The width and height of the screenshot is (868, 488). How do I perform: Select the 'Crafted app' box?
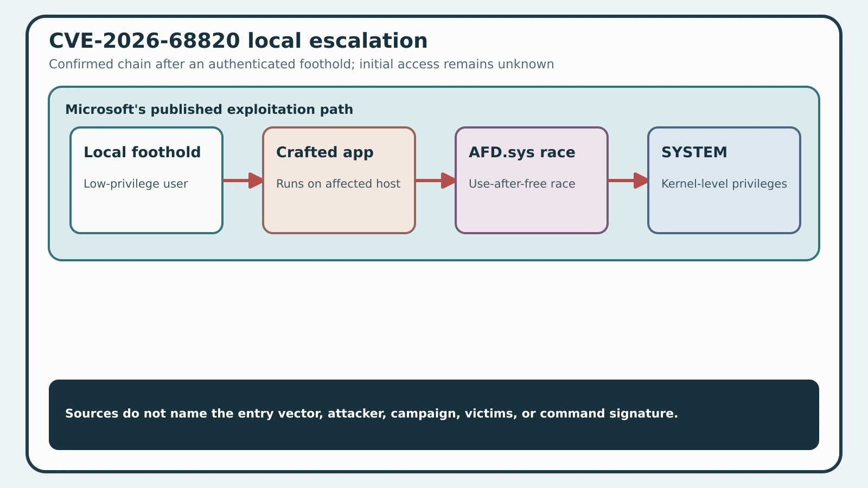(339, 181)
